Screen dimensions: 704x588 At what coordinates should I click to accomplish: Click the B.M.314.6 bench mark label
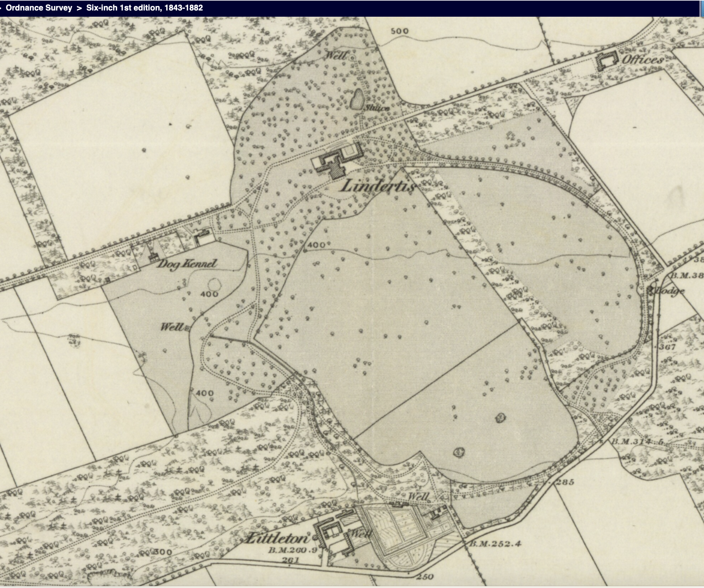pos(638,441)
